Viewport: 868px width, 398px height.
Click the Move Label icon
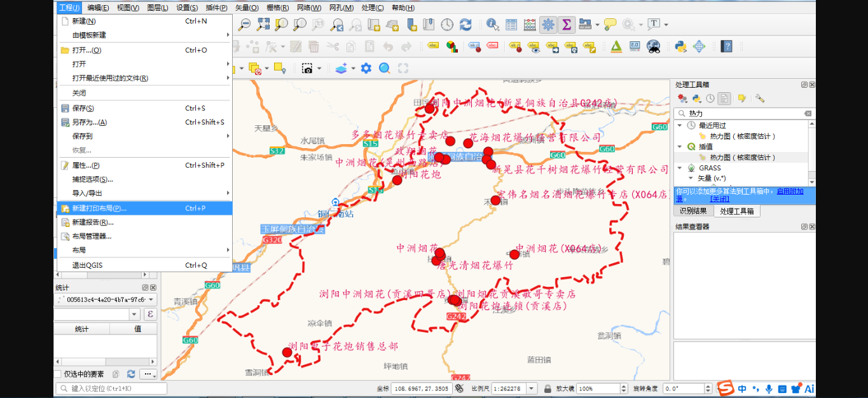(552, 46)
